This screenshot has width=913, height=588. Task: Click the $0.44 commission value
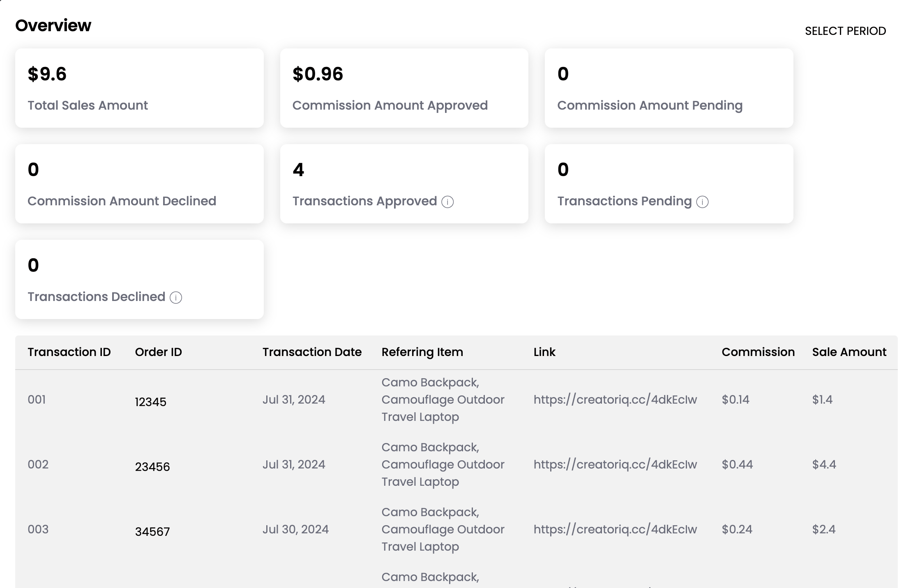[x=738, y=464]
